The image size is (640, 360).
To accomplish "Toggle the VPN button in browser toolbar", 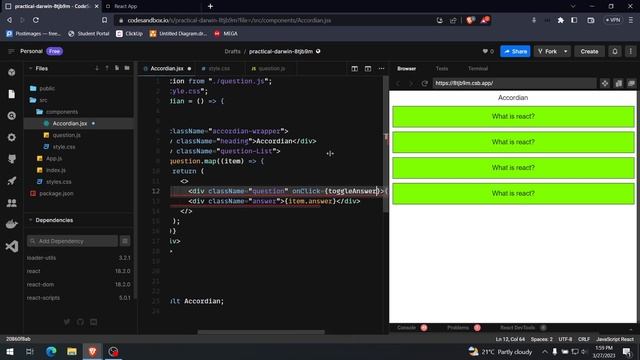I will pyautogui.click(x=613, y=20).
